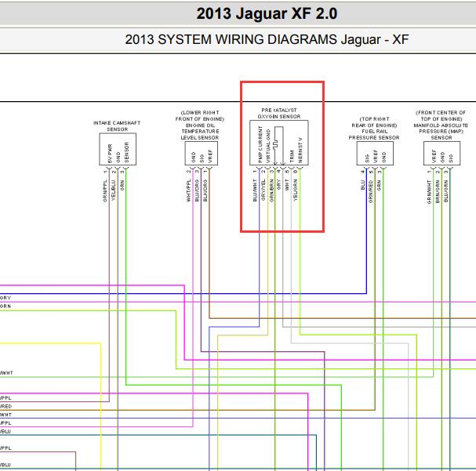The width and height of the screenshot is (476, 471).
Task: Click the "(FRONT CENTER OF TOP OF ENGINE)" note
Action: click(x=441, y=115)
